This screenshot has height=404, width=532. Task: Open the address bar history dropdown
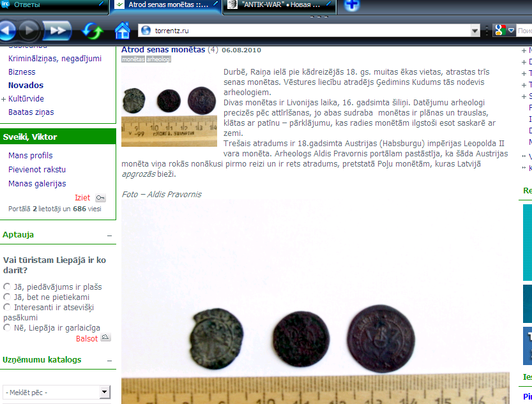click(x=475, y=31)
